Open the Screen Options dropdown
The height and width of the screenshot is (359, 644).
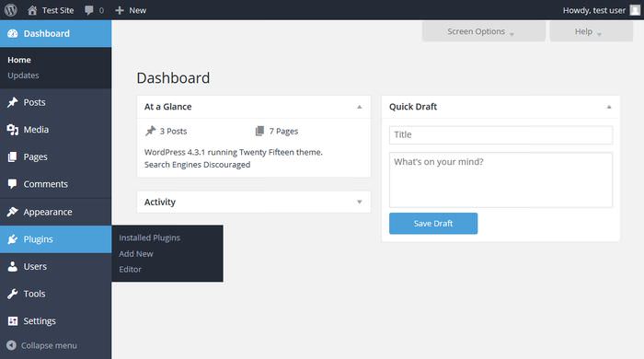tap(484, 31)
